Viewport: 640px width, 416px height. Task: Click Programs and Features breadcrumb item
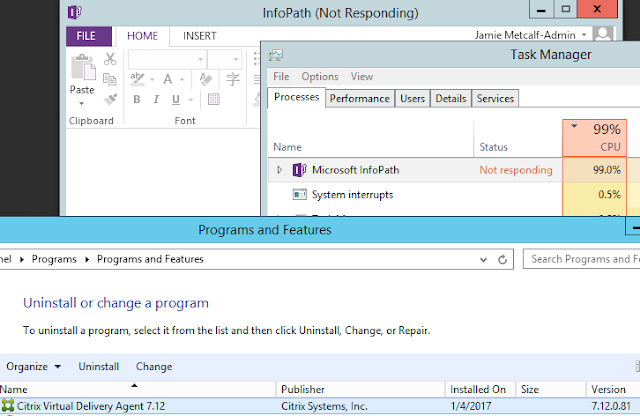click(150, 259)
